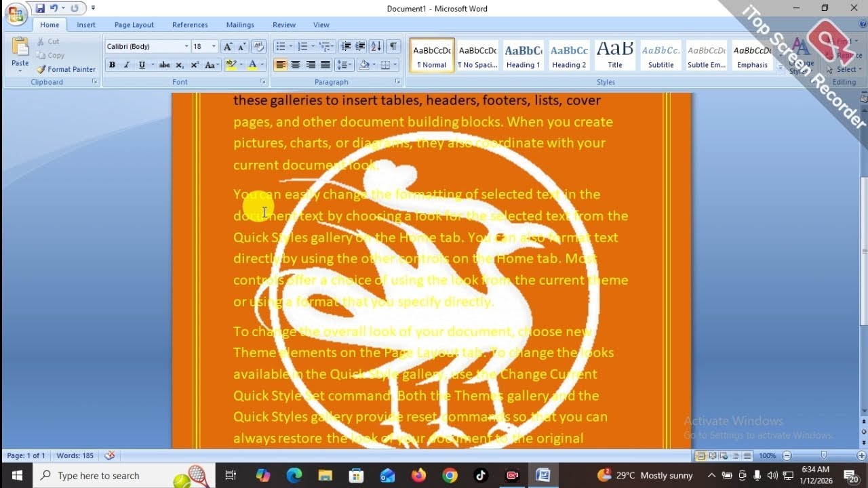This screenshot has width=868, height=488.
Task: Apply yellow text highlight color
Action: click(x=231, y=65)
